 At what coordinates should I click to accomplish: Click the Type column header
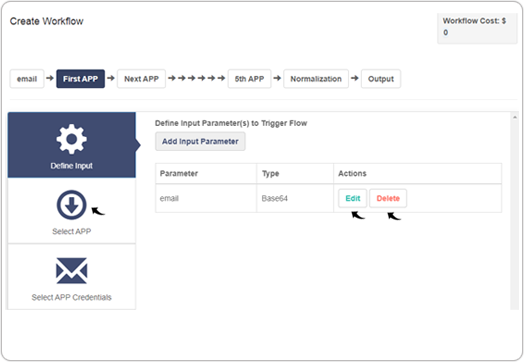pos(295,173)
